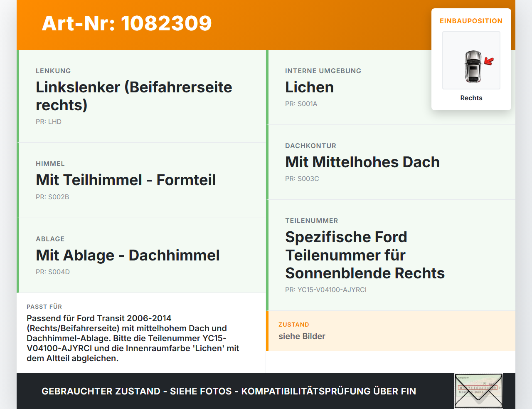Select 'Mit Ablage - Dachhimmel' value
The image size is (532, 409).
coord(128,255)
